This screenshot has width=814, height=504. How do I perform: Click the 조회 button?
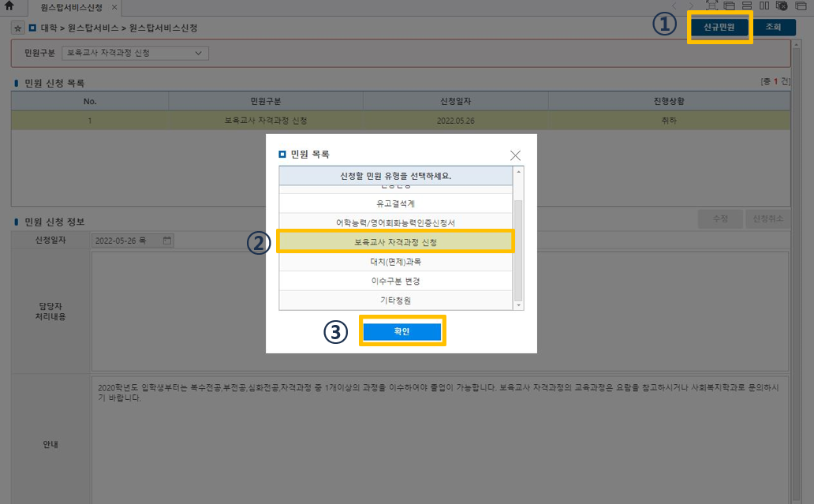(x=773, y=27)
